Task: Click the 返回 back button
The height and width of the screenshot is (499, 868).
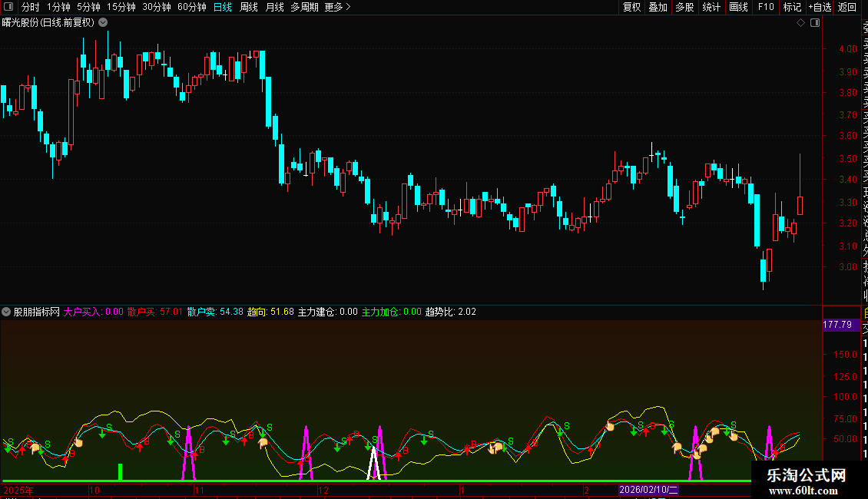Action: tap(847, 7)
